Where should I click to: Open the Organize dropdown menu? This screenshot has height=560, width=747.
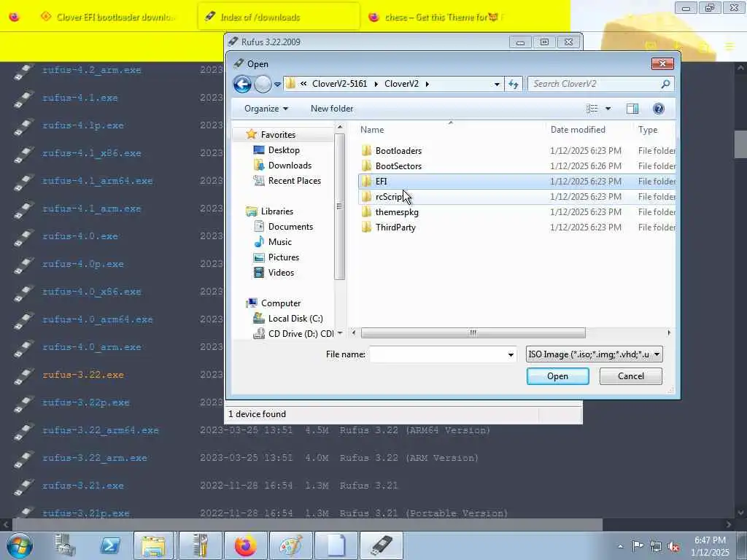[266, 109]
